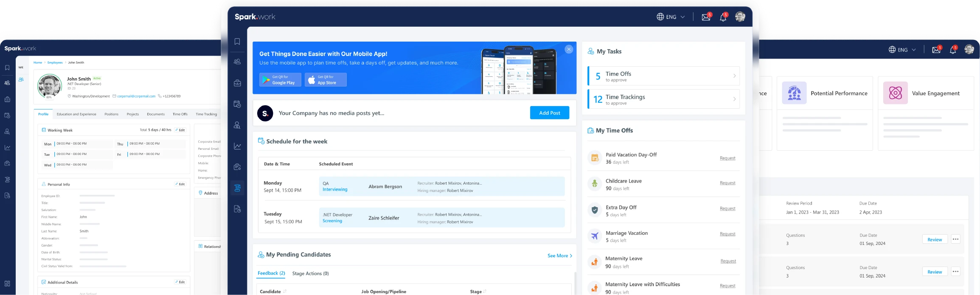The image size is (980, 295).
Task: Click the Potential Performance card icon
Action: click(x=794, y=93)
